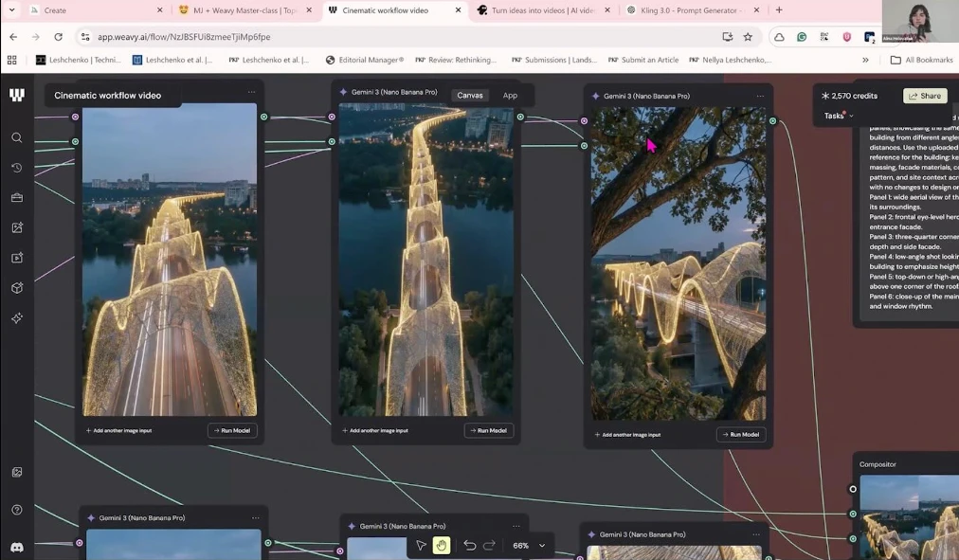959x560 pixels.
Task: Click the help question mark icon
Action: [x=17, y=510]
